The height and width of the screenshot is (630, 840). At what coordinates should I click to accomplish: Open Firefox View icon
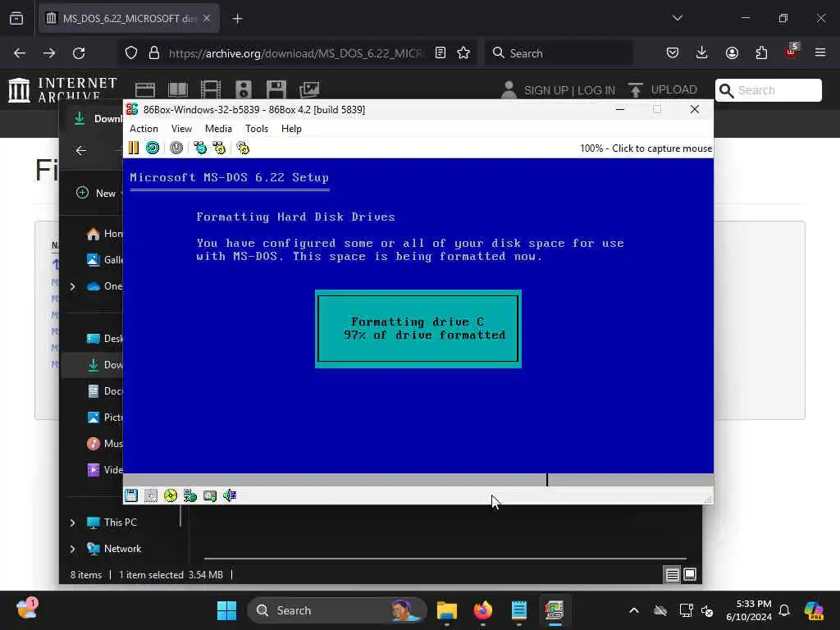coord(16,19)
